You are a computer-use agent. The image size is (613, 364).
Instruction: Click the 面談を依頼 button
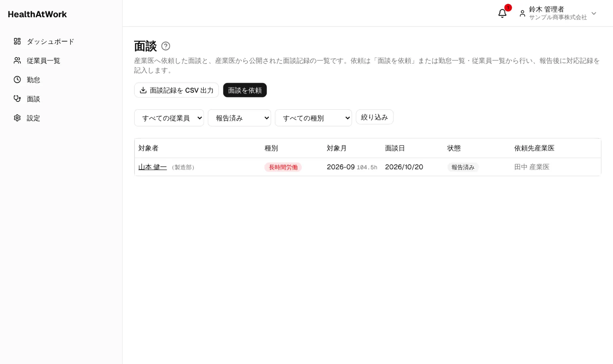point(245,90)
